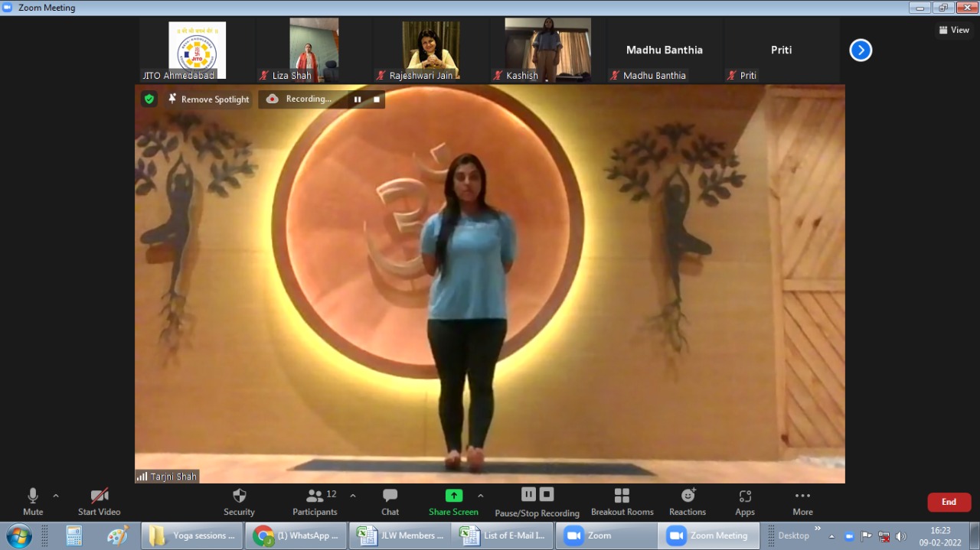This screenshot has height=550, width=980.
Task: Open the View layout menu
Action: click(x=954, y=30)
